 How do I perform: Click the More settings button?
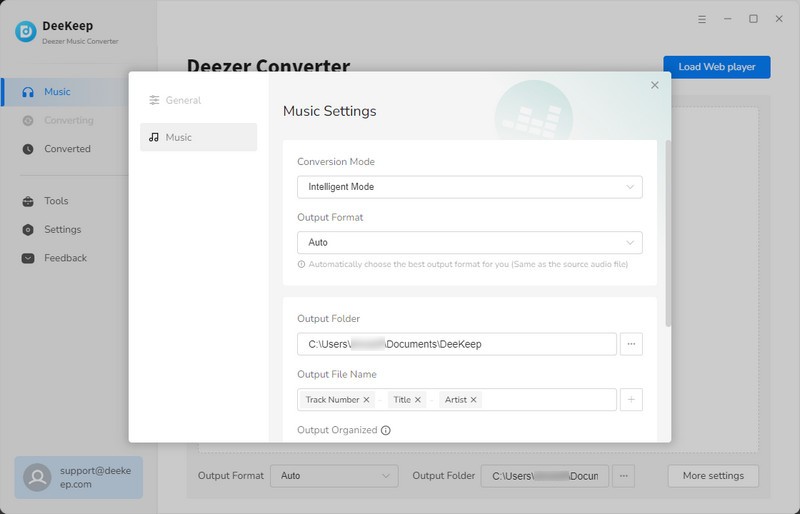click(713, 476)
